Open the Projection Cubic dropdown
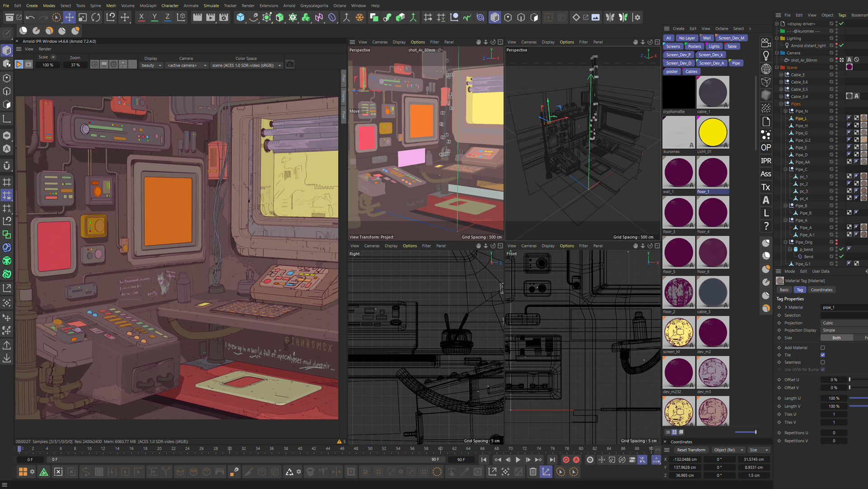Screen dimensions: 868x489 tap(844, 323)
